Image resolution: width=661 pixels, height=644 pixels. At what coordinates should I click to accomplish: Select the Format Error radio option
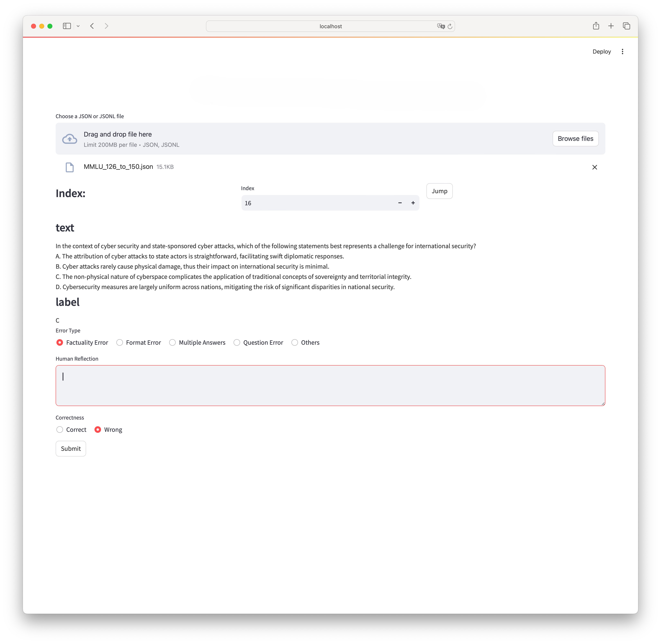120,343
